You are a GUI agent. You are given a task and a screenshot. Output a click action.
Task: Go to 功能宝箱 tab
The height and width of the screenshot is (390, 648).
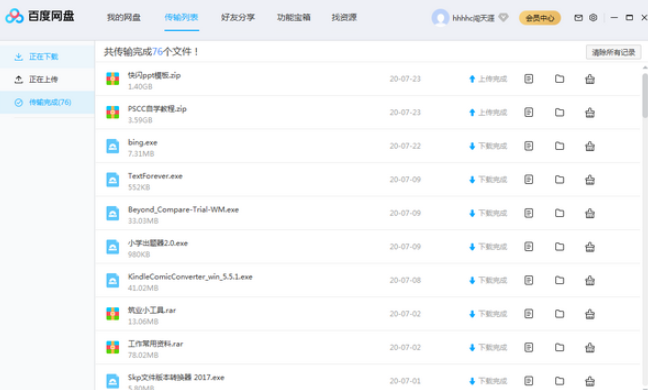[x=293, y=17]
